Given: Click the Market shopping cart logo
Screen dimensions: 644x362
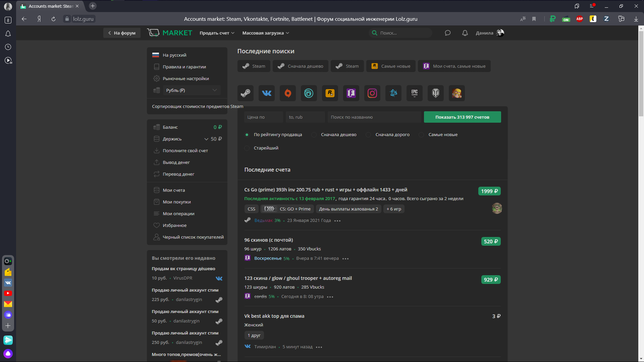Looking at the screenshot, I should click(x=170, y=33).
